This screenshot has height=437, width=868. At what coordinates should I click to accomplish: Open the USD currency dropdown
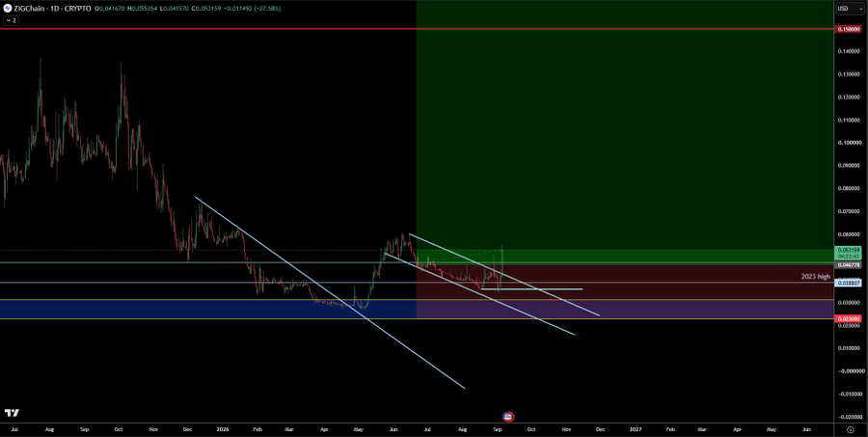click(x=851, y=9)
